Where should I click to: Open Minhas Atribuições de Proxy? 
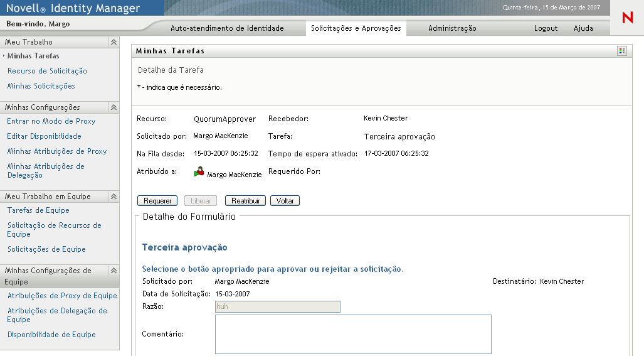click(56, 151)
